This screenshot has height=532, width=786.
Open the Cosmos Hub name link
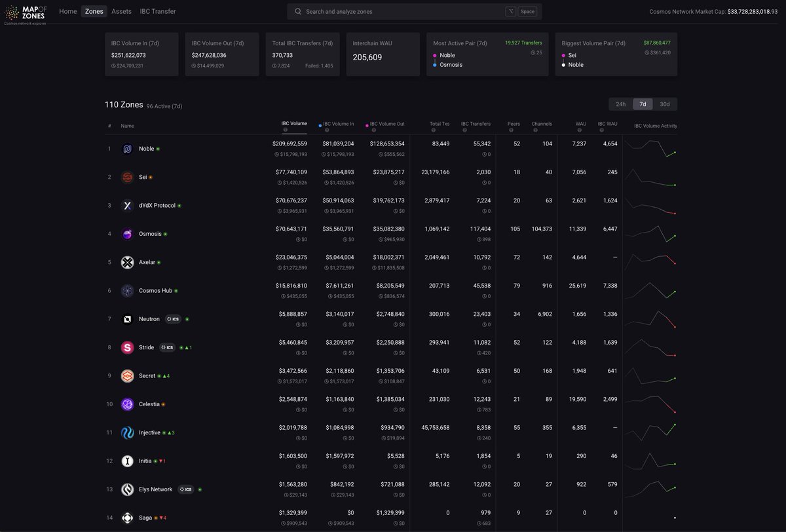[155, 291]
